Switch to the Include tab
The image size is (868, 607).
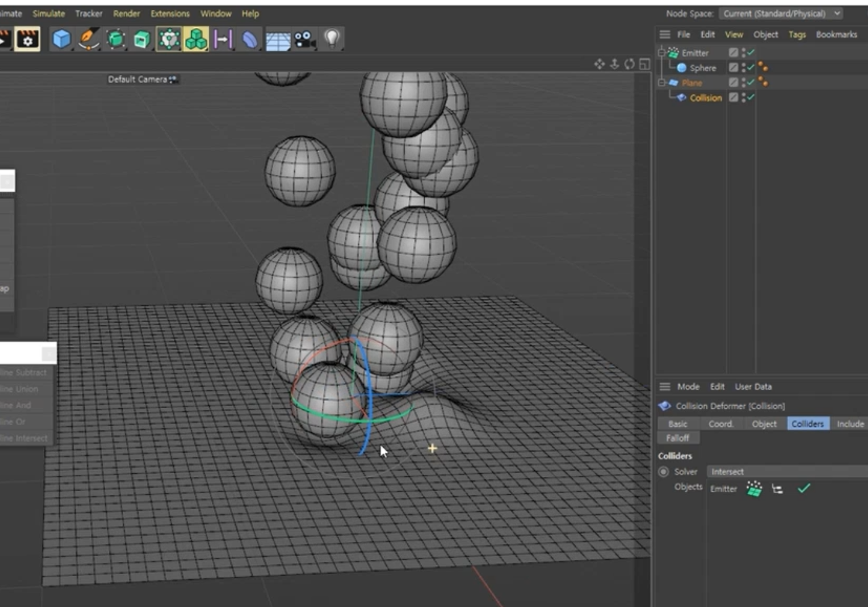click(850, 424)
